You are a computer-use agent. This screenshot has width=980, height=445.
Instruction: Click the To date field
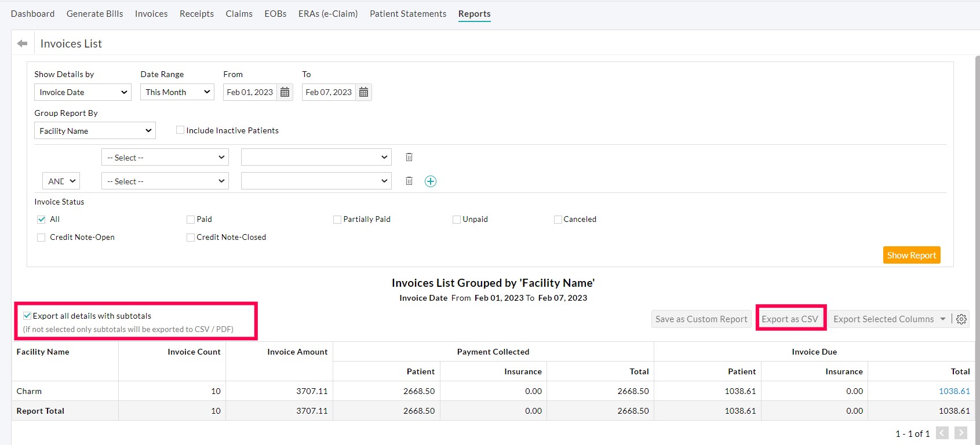click(329, 92)
